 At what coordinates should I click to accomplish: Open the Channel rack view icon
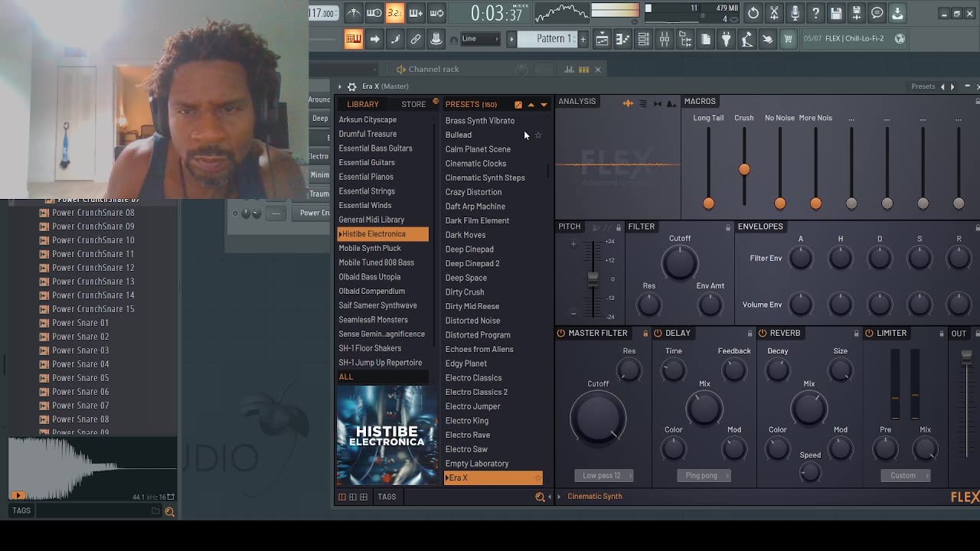click(x=643, y=39)
